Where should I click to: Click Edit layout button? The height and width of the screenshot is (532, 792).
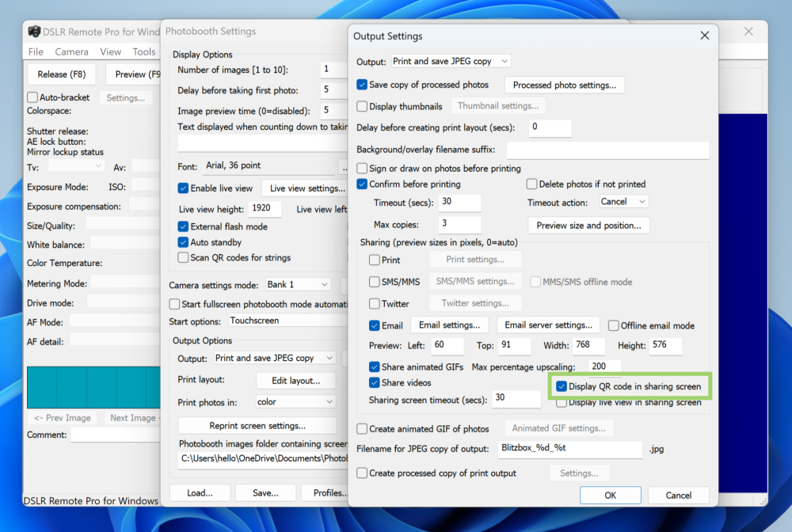tap(296, 381)
